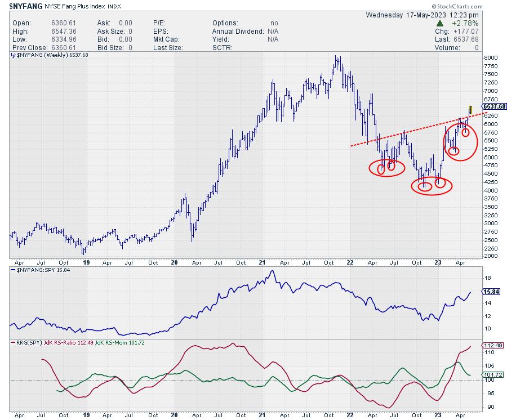Click the $NYFANG (Weekly) legend icon
The width and height of the screenshot is (507, 420).
pyautogui.click(x=13, y=55)
